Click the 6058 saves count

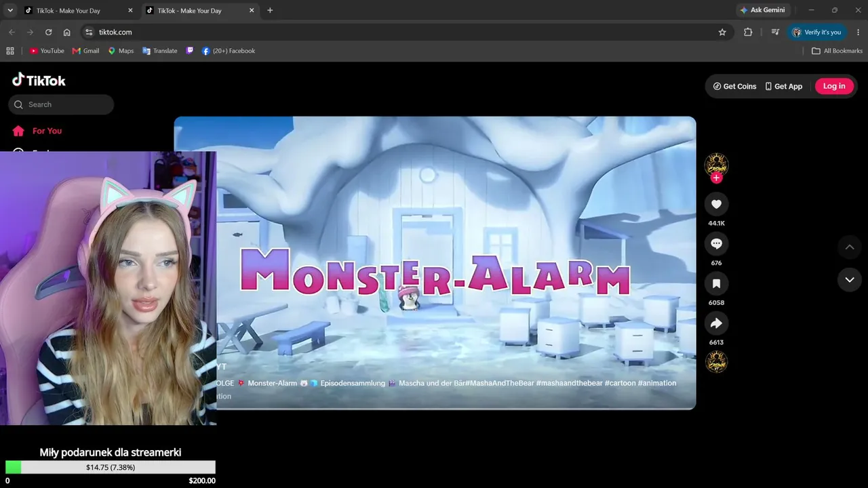coord(716,302)
